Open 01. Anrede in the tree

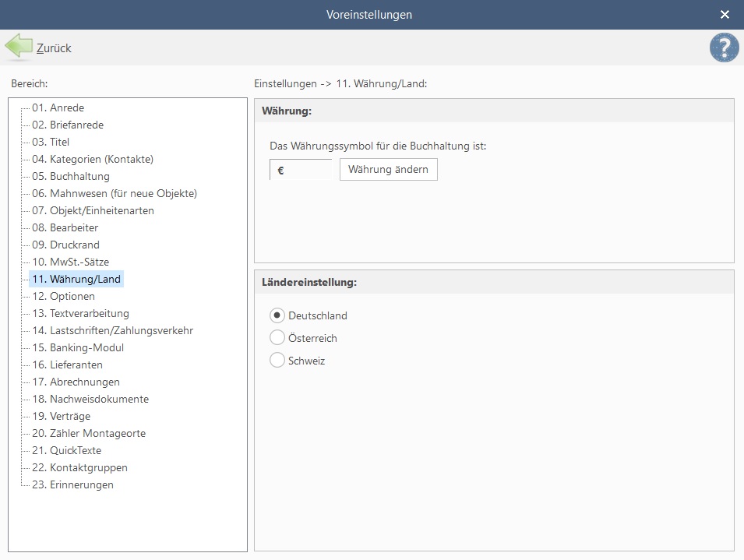point(58,107)
